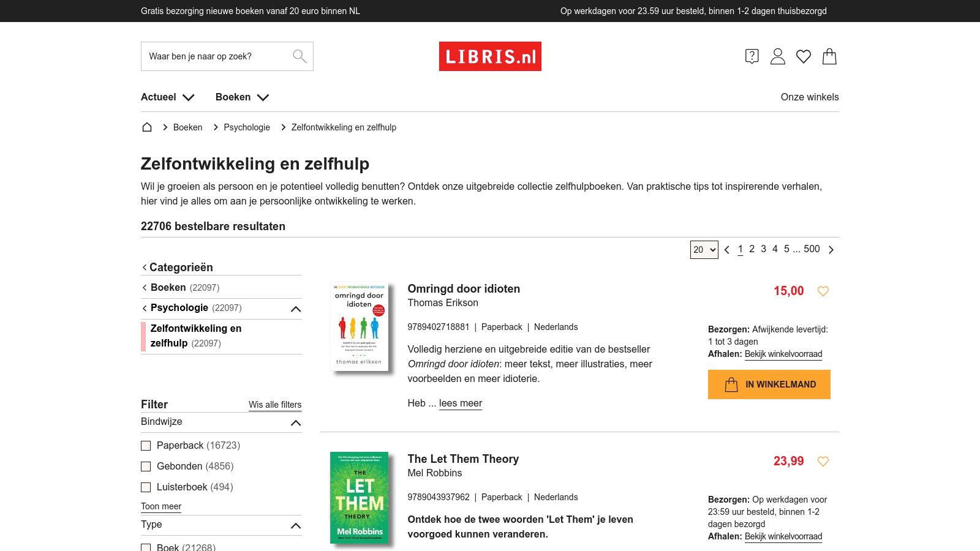Click the LIBRIS.nl logo
The image size is (980, 551).
(x=490, y=56)
